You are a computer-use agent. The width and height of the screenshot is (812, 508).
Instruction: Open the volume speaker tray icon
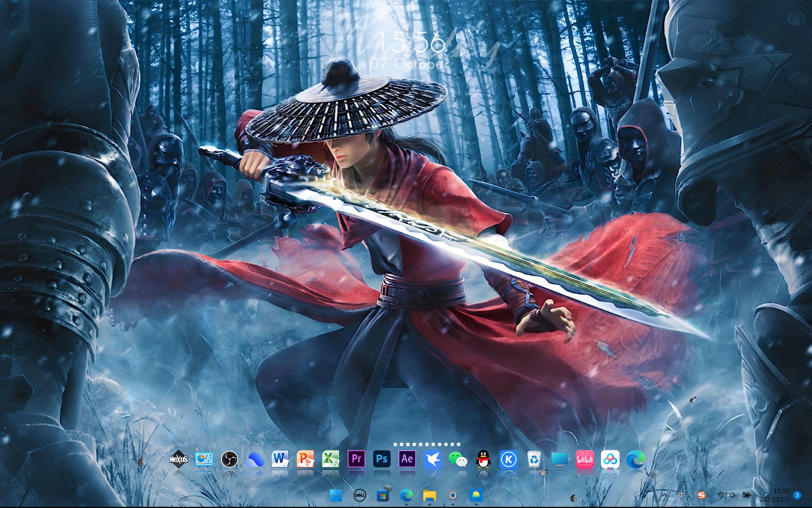733,495
